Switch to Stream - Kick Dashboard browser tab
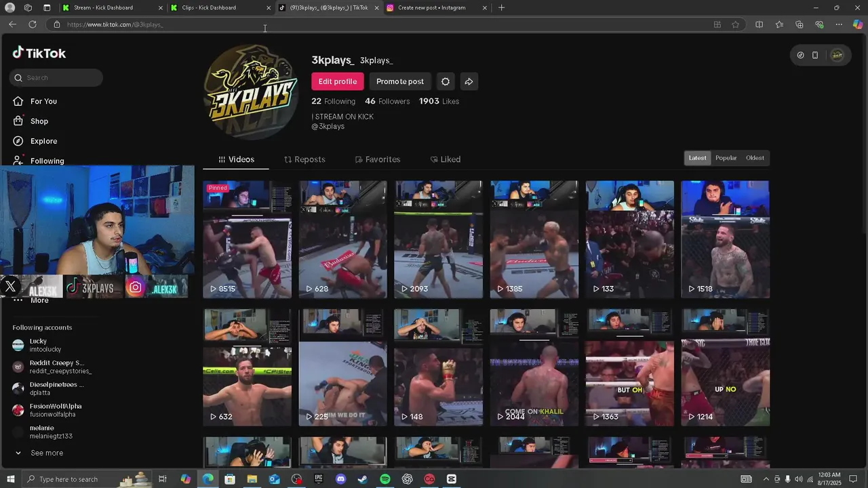This screenshot has width=868, height=488. [x=112, y=7]
